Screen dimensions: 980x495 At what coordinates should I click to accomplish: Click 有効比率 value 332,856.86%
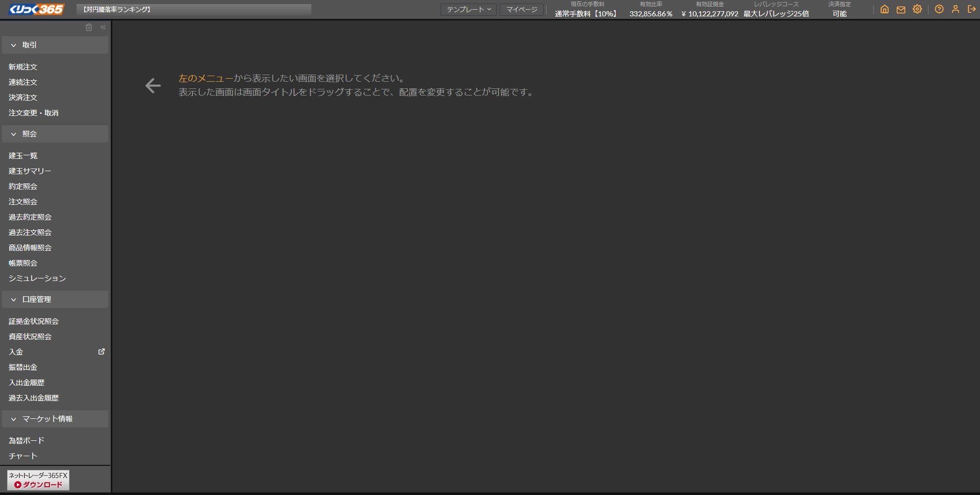651,14
